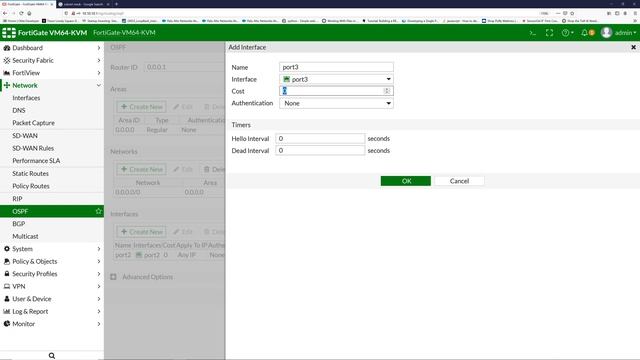
Task: Click the VPN laptop icon
Action: coord(7,286)
